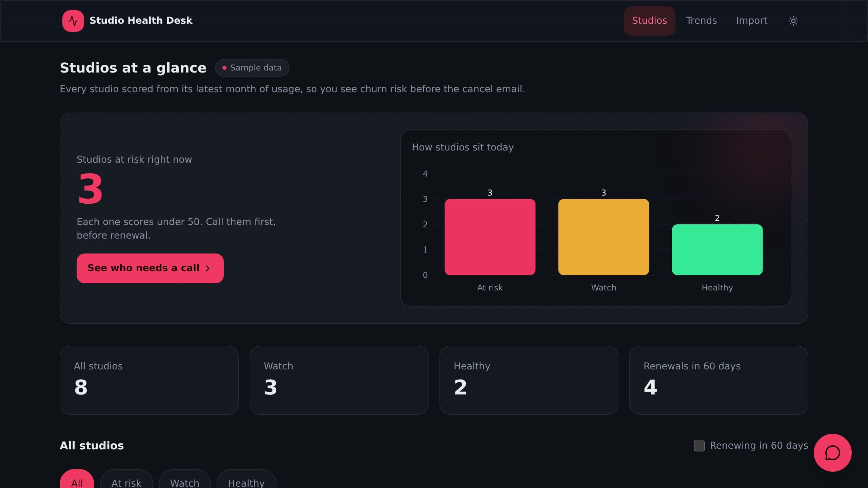Click the big red 3 at-risk count
Image resolution: width=868 pixels, height=488 pixels.
click(x=90, y=189)
